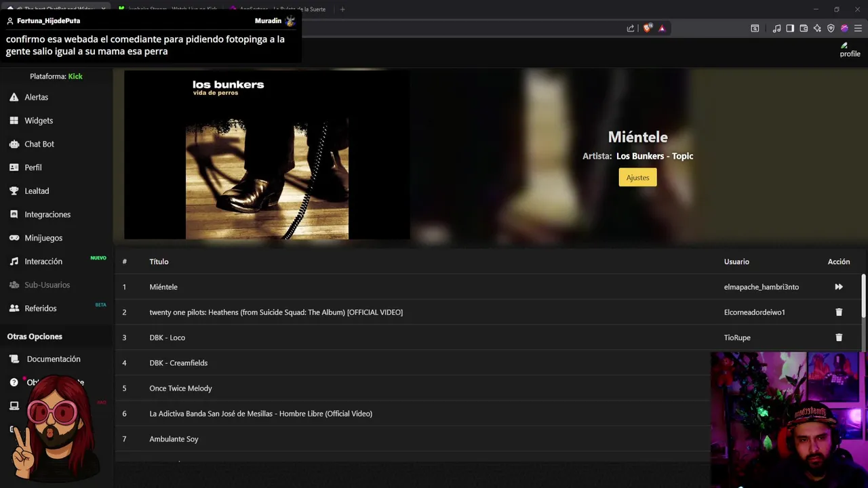Viewport: 868px width, 488px height.
Task: Open the Alertas section in sidebar
Action: click(37, 97)
